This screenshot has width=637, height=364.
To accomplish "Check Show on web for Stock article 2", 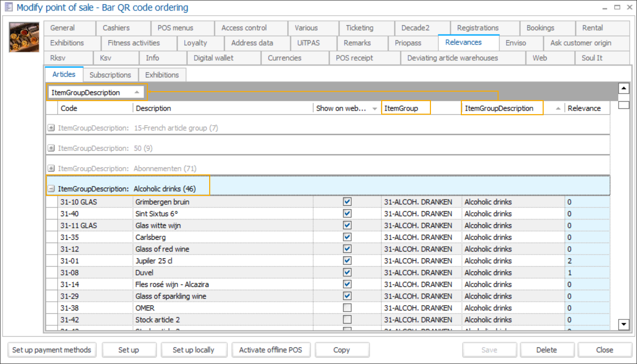I will [x=347, y=319].
